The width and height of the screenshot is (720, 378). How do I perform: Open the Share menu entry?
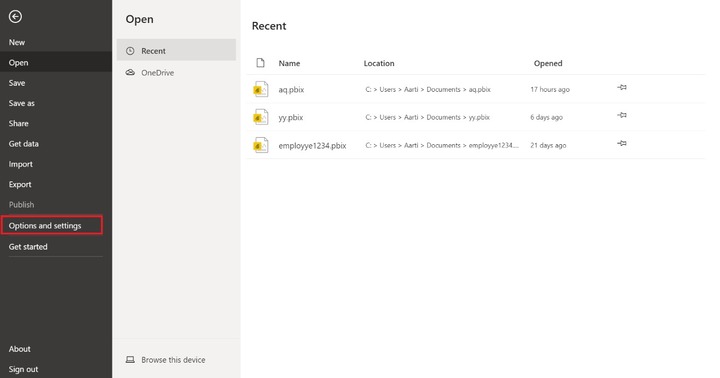tap(18, 124)
